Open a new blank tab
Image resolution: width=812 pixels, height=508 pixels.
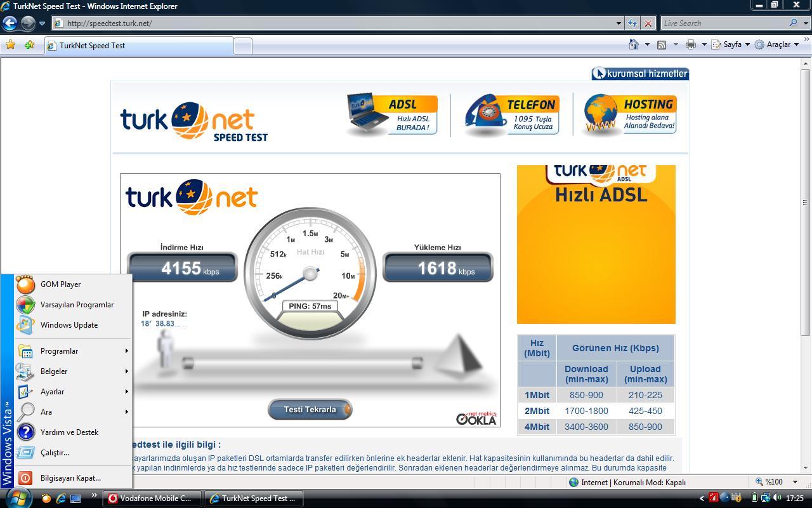[243, 46]
